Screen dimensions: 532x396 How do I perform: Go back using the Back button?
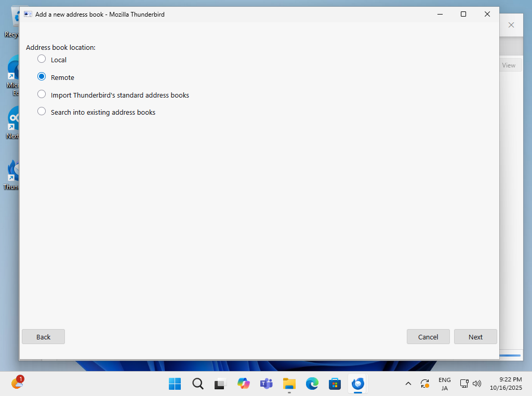click(43, 337)
